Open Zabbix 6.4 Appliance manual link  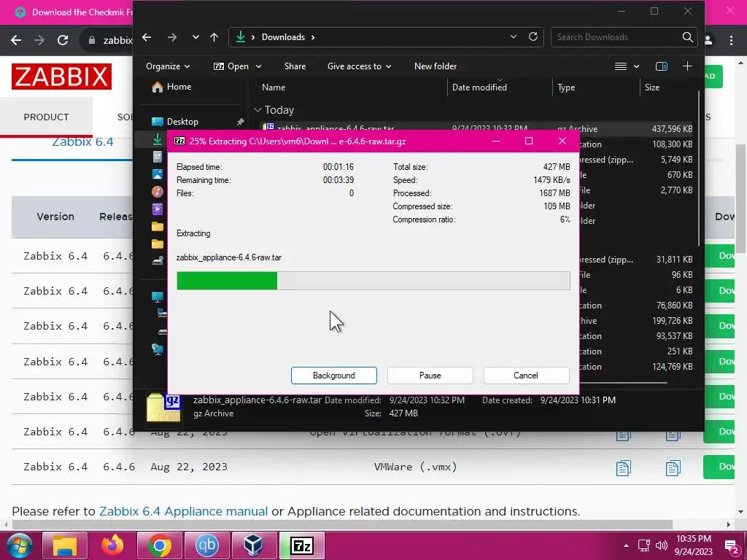183,511
